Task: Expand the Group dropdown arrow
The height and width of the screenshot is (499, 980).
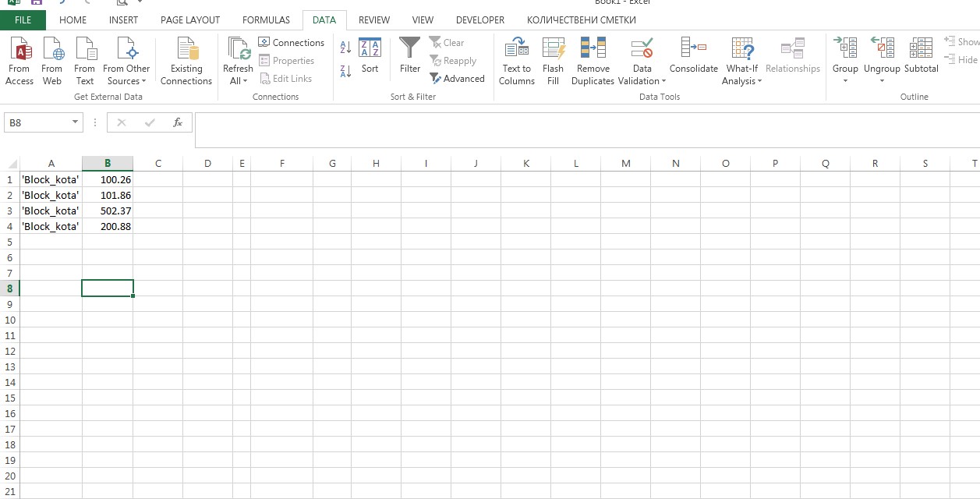Action: (845, 81)
